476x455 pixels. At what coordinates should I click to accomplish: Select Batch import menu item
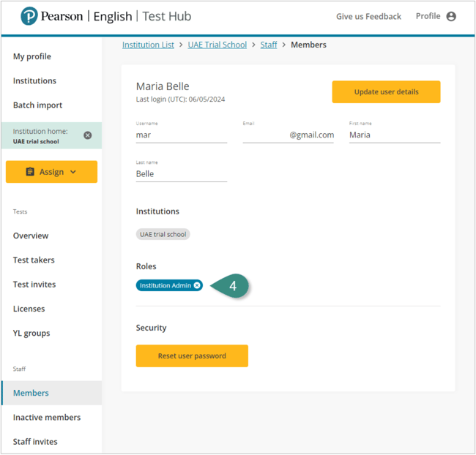click(x=37, y=105)
